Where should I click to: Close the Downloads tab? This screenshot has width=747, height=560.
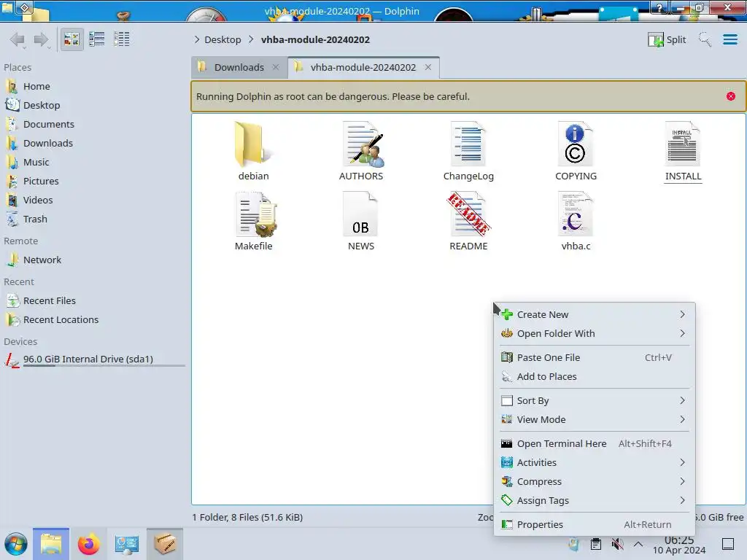pyautogui.click(x=275, y=67)
